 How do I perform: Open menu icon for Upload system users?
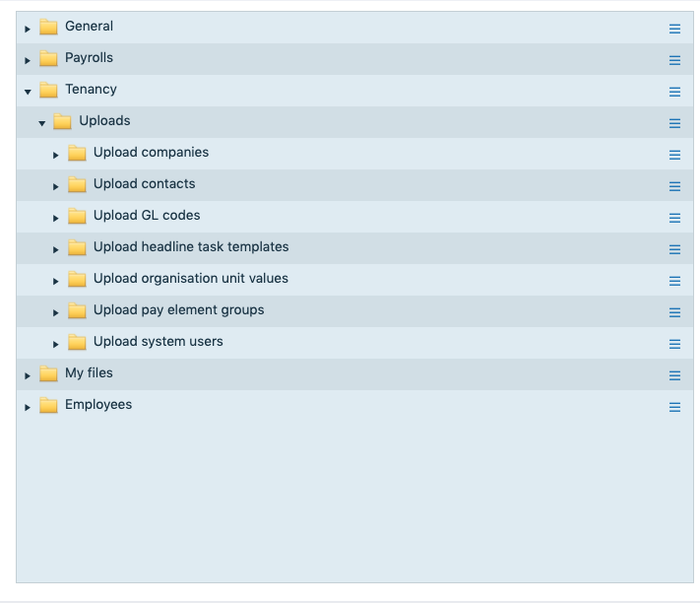(674, 344)
